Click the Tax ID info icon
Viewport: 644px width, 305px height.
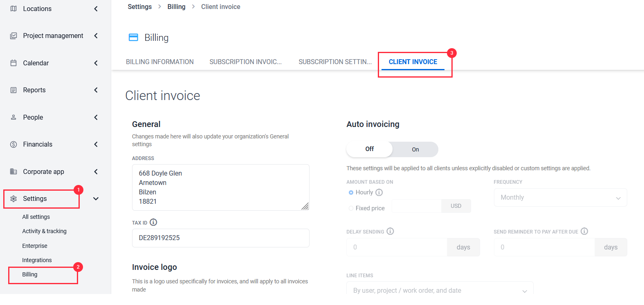point(153,223)
